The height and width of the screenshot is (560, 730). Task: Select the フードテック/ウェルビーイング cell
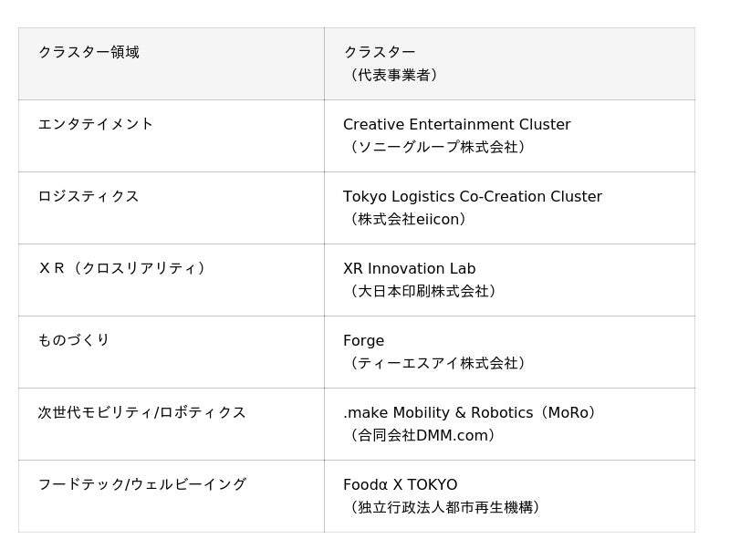tap(142, 484)
